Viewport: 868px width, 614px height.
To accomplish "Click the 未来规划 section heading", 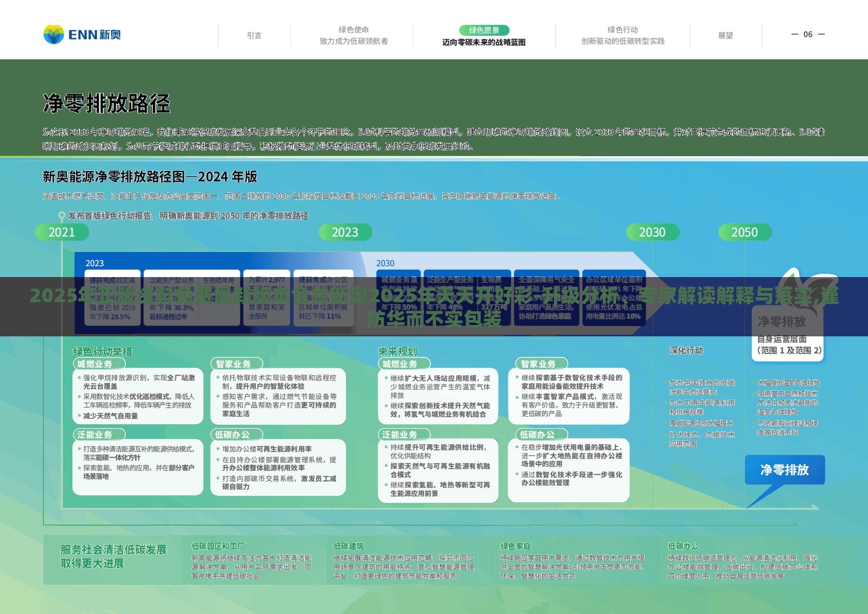I will (x=397, y=351).
